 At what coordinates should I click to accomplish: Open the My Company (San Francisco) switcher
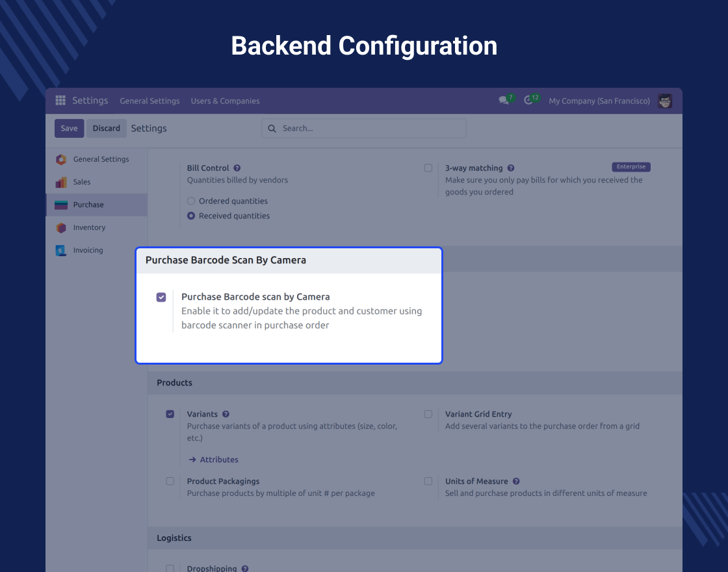[599, 101]
